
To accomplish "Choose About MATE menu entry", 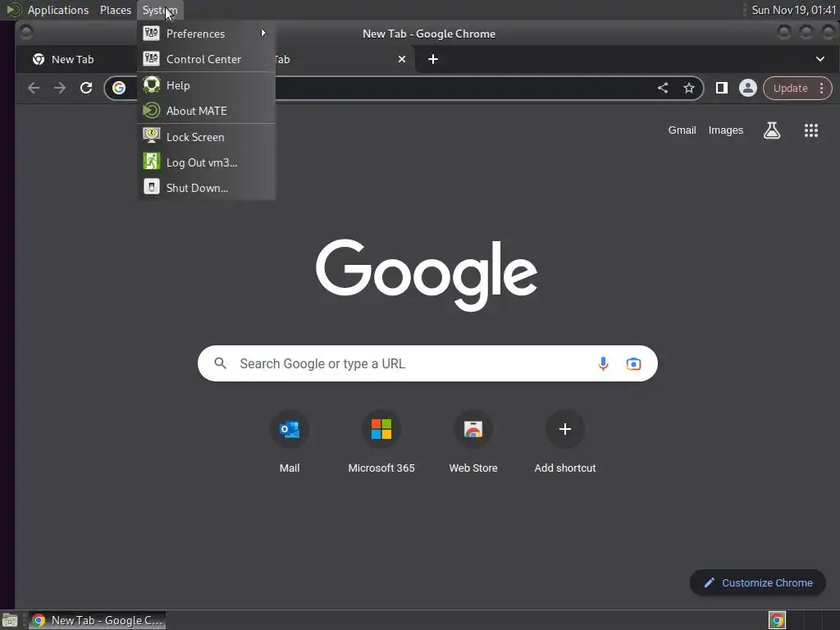I will click(x=206, y=111).
